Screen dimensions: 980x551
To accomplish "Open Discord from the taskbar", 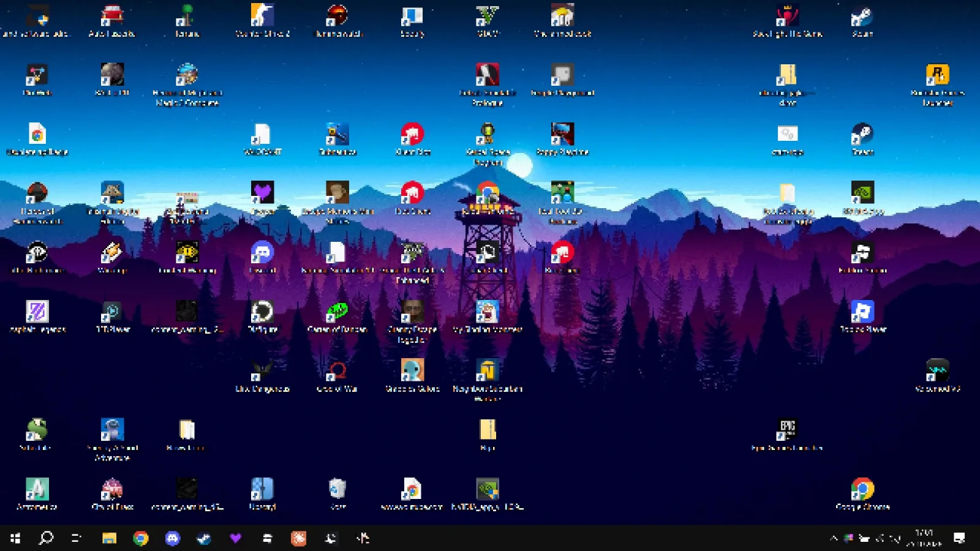I will coord(173,538).
